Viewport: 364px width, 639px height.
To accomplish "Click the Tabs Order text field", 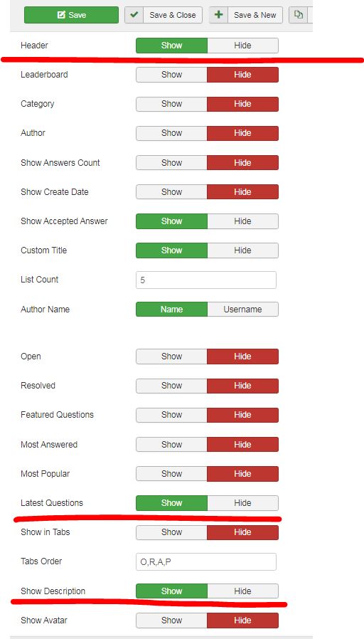I will tap(206, 561).
